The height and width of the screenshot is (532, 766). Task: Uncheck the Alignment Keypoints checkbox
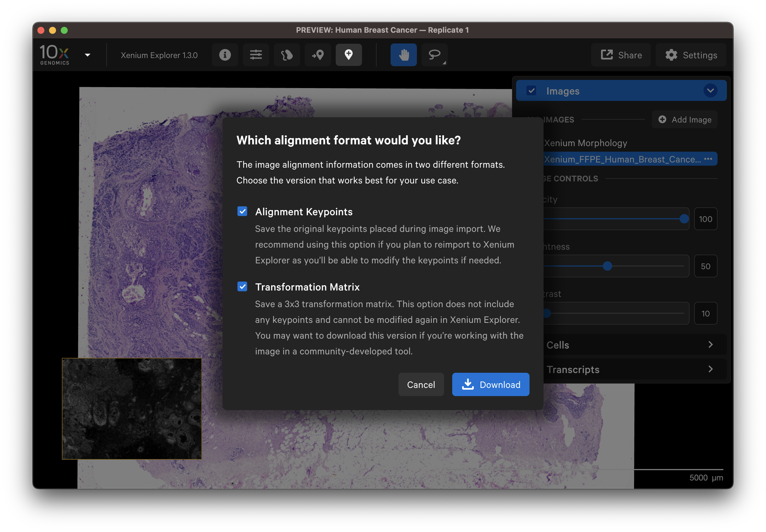[242, 211]
